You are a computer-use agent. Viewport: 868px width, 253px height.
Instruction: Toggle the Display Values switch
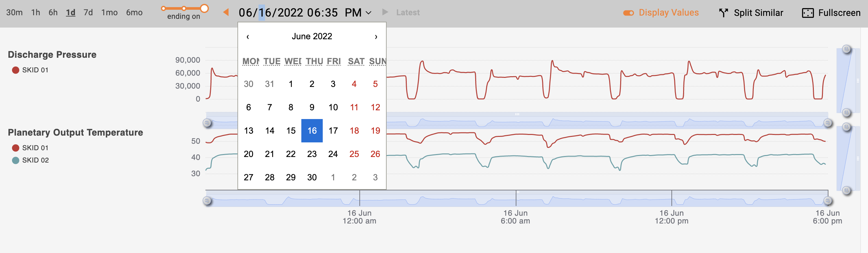click(x=628, y=13)
